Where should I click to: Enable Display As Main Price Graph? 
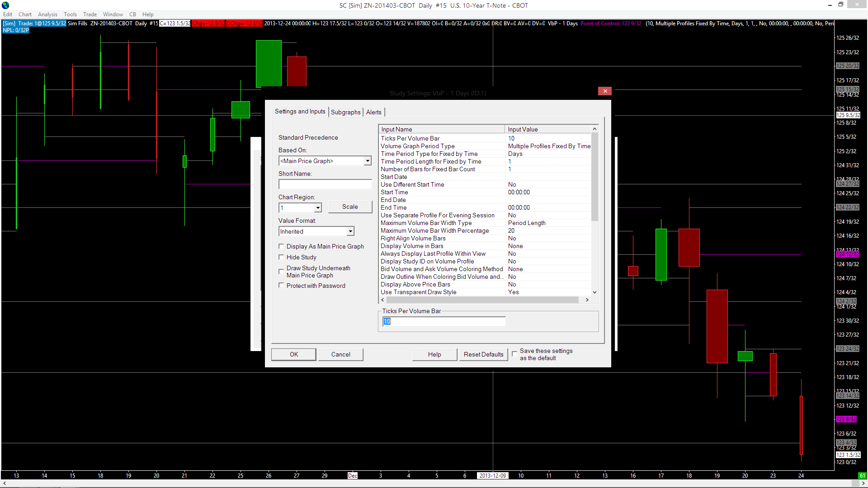(x=282, y=246)
